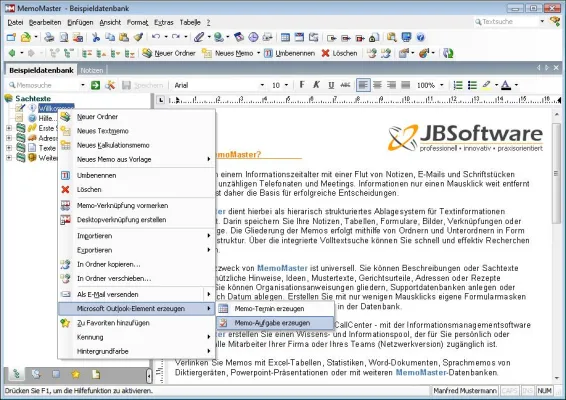Image resolution: width=566 pixels, height=400 pixels.
Task: Expand the Adress tree folder
Action: (9, 138)
